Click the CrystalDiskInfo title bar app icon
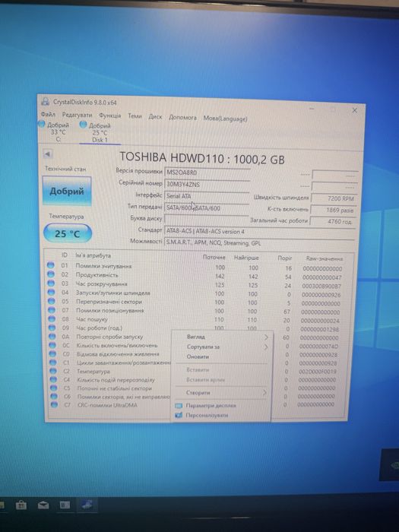This screenshot has height=532, width=399. (45, 101)
